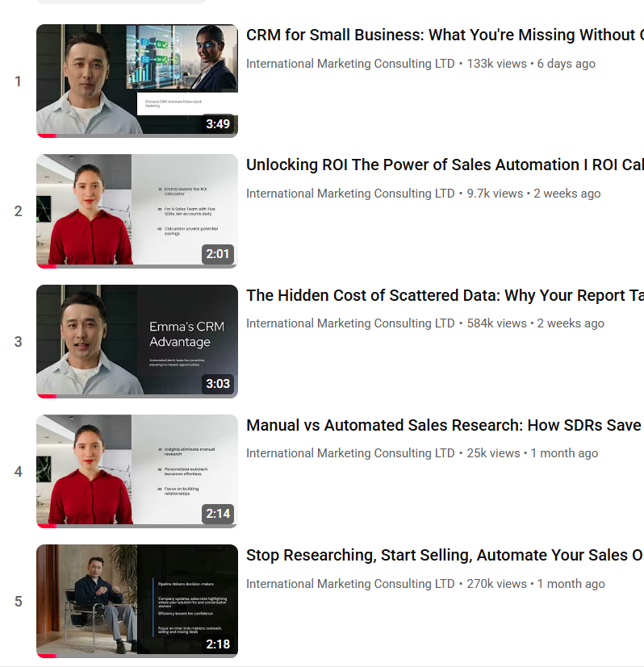The height and width of the screenshot is (667, 644).
Task: Click the 3:03 duration badge
Action: pos(218,384)
